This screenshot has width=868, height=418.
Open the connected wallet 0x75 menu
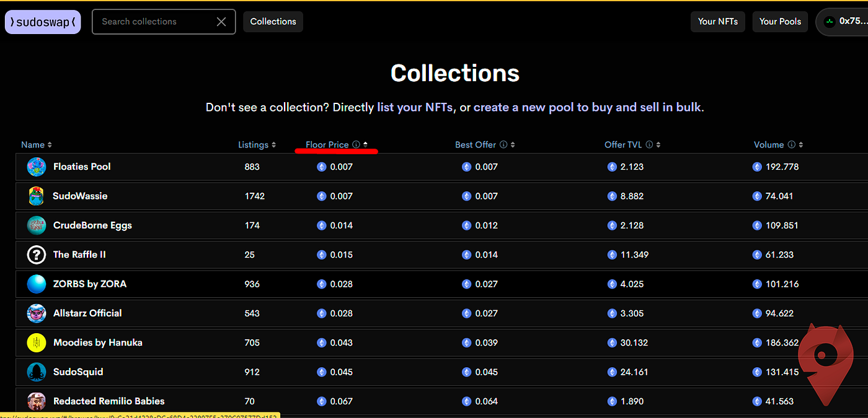pyautogui.click(x=842, y=22)
